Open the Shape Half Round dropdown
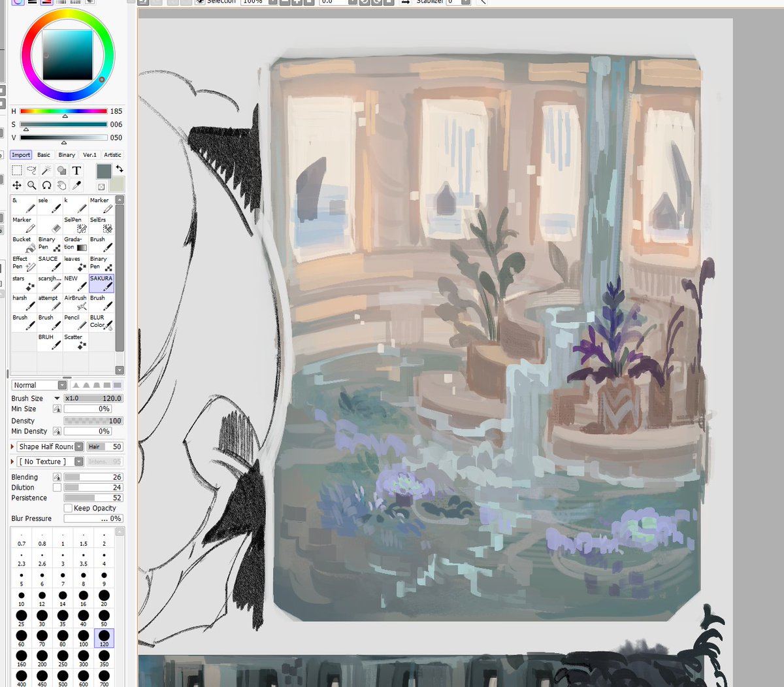The image size is (784, 687). click(79, 446)
